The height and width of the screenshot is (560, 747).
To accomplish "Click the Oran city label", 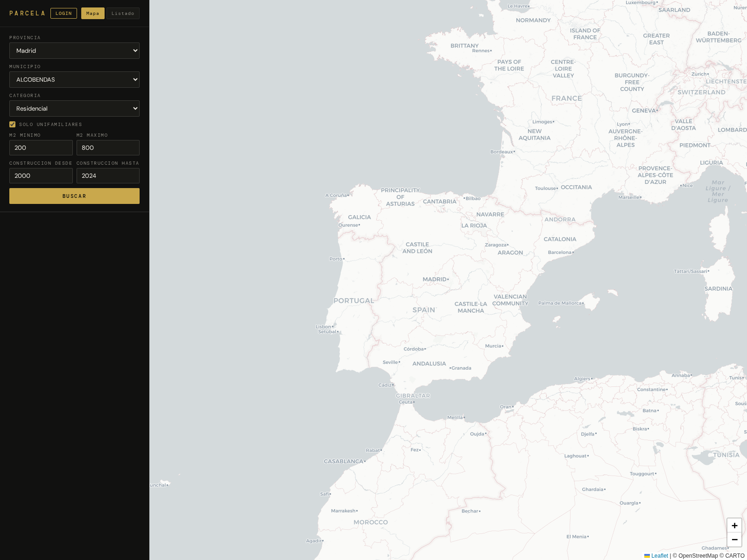I will pos(506,407).
